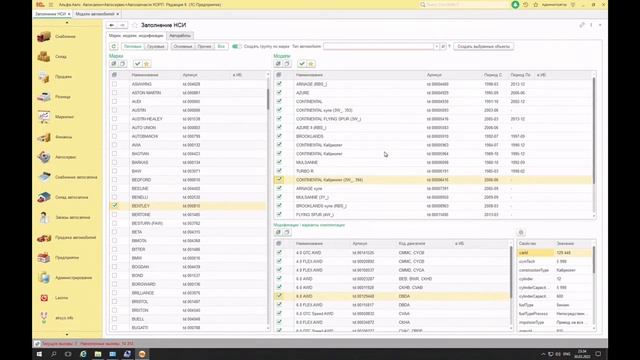Open the Продажа автомобилей section icon
The height and width of the screenshot is (360, 640).
tap(44, 238)
